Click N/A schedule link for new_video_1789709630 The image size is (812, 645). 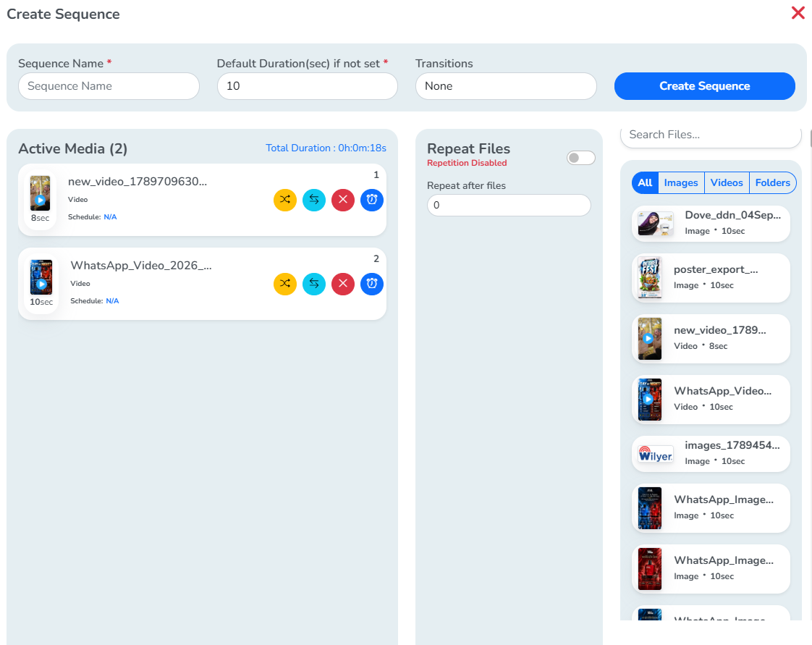(110, 217)
